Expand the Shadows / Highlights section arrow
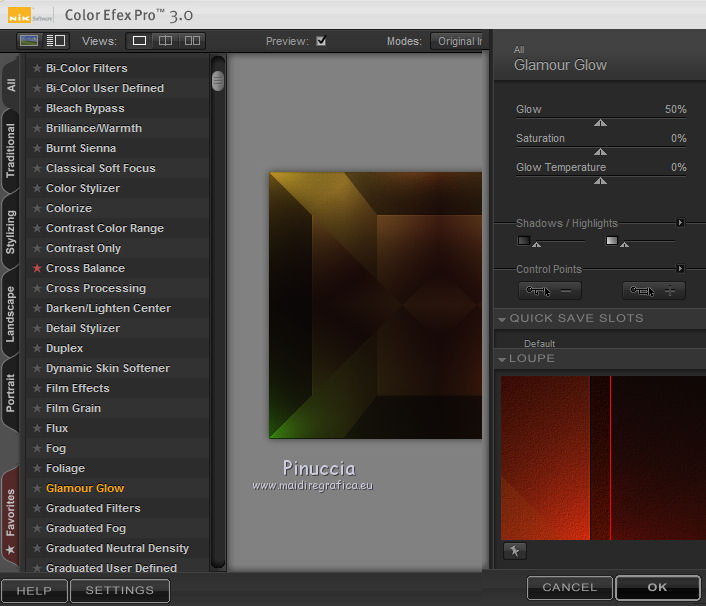The width and height of the screenshot is (706, 606). click(680, 223)
